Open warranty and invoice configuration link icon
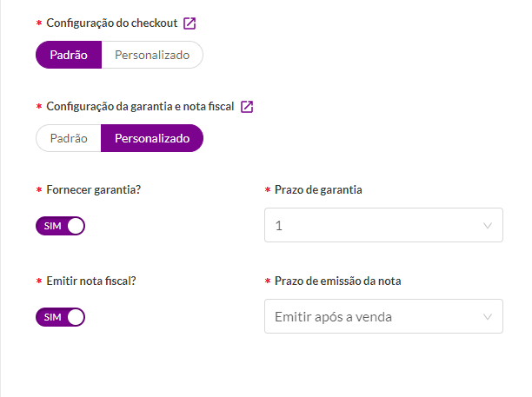The image size is (532, 397). (x=247, y=107)
